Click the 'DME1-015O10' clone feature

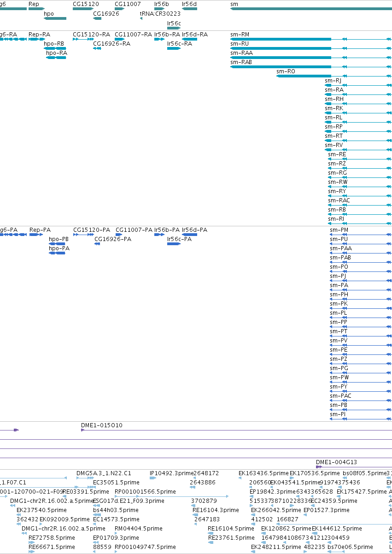coord(102,425)
